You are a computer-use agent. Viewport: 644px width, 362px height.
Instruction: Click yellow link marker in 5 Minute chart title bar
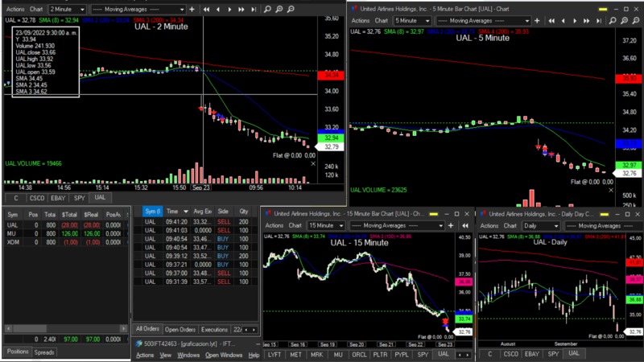pyautogui.click(x=601, y=8)
